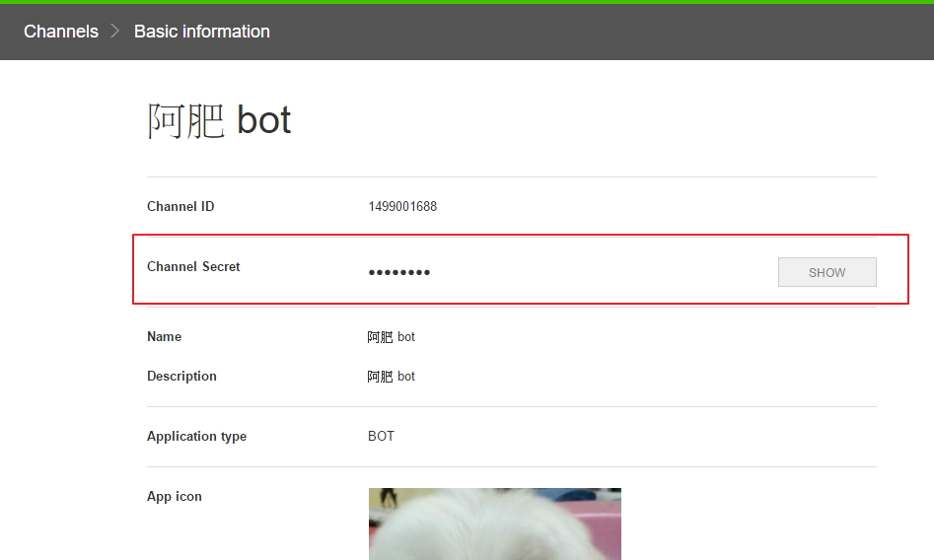Click the Channel ID label

point(180,206)
